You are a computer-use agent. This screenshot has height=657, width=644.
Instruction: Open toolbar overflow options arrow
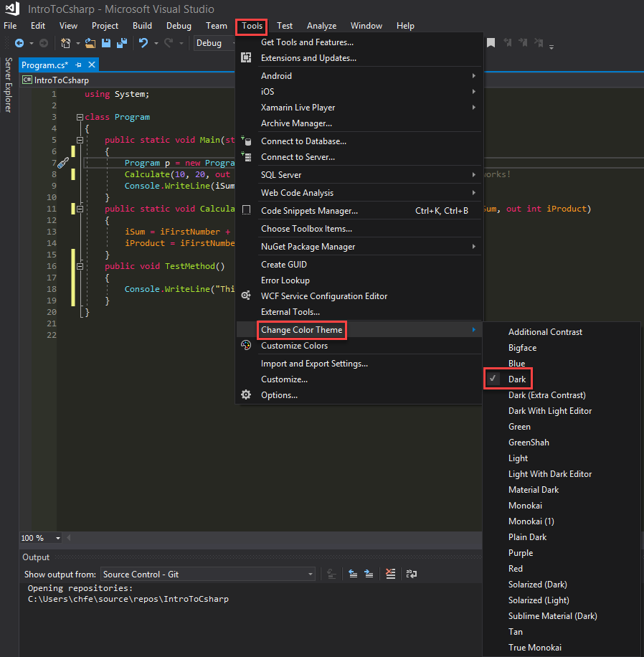point(551,47)
